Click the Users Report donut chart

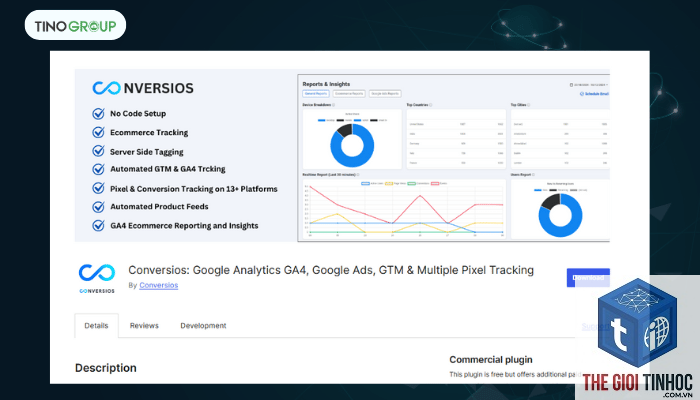click(560, 215)
